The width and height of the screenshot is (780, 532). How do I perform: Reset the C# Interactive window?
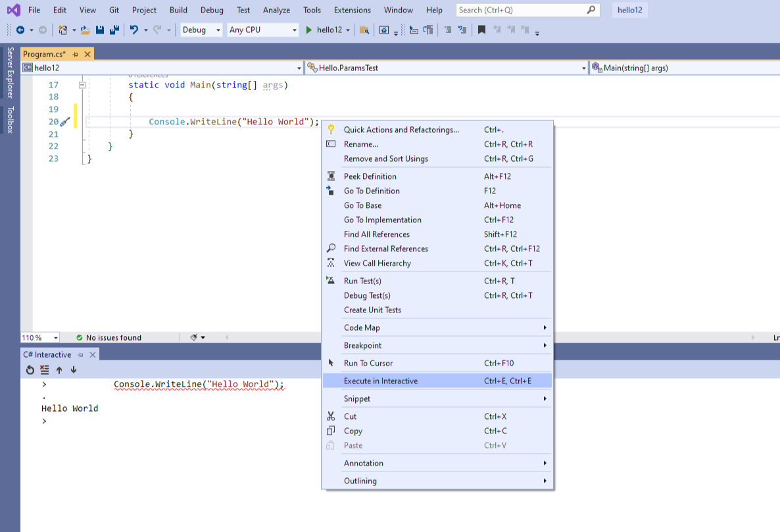point(30,370)
